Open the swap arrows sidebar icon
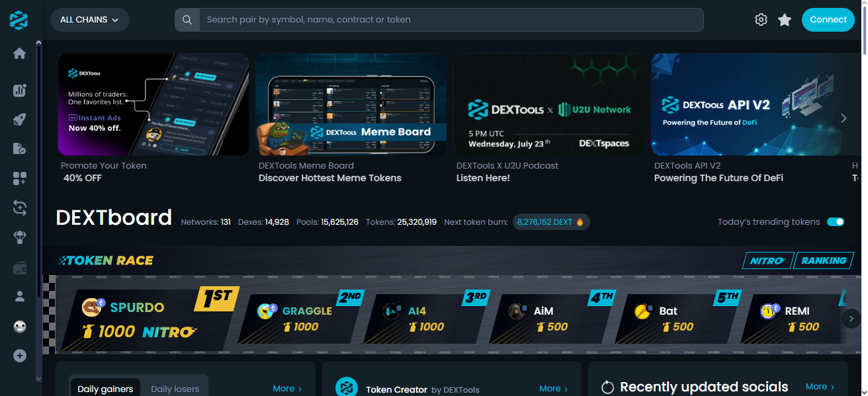868x396 pixels. 19,208
